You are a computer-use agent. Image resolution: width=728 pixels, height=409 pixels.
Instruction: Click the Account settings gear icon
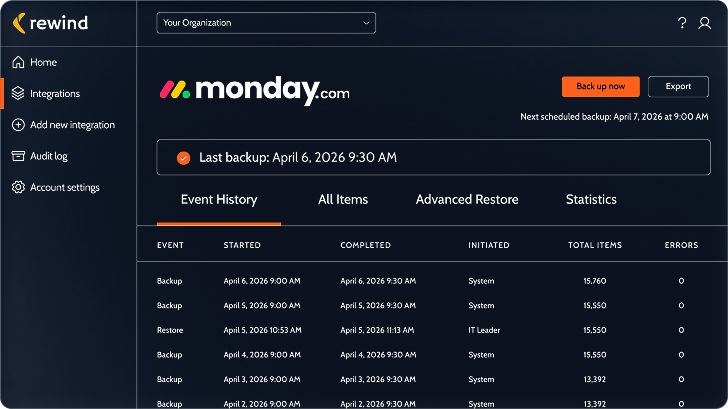18,187
